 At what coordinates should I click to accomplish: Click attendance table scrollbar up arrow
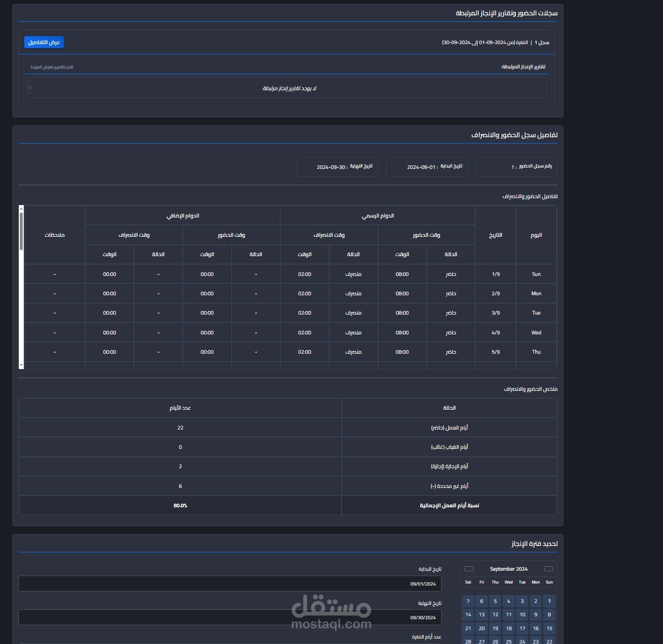(x=21, y=209)
